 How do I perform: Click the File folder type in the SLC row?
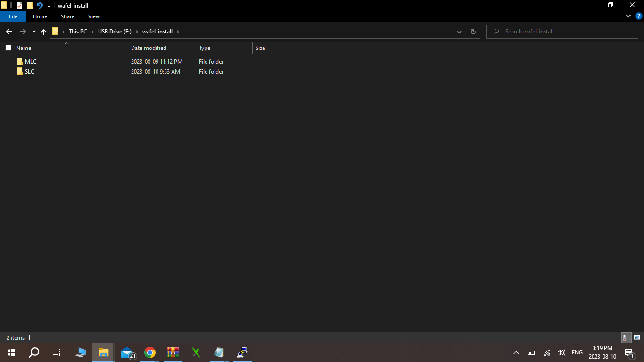[211, 72]
